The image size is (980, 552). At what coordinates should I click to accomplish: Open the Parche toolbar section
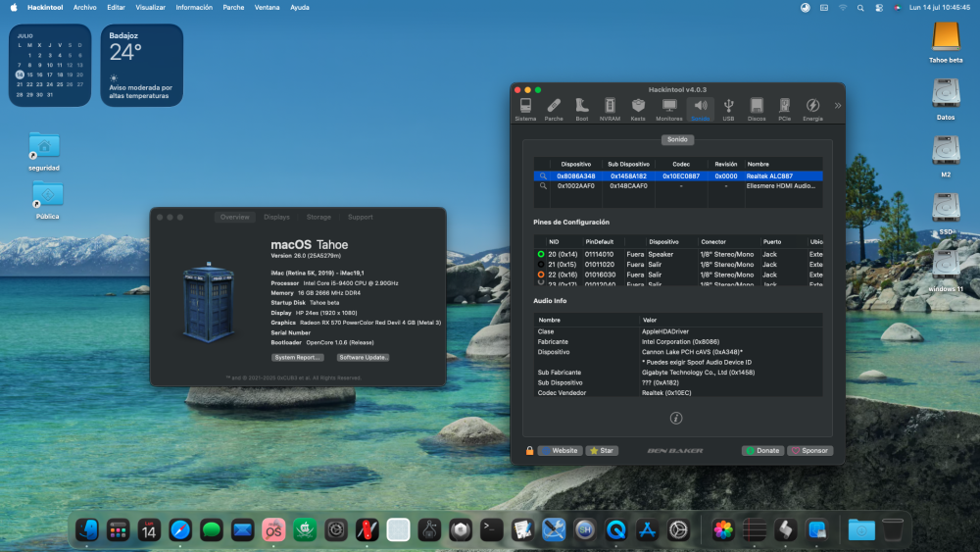point(553,110)
